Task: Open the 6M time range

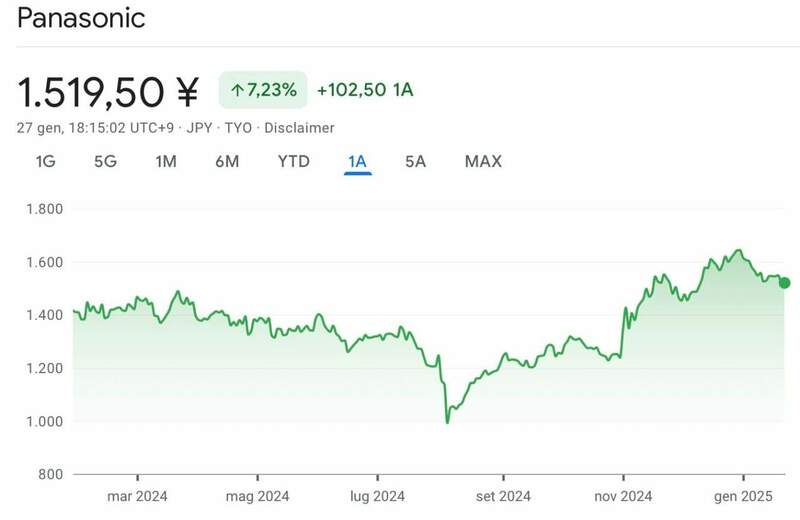Action: (x=227, y=161)
